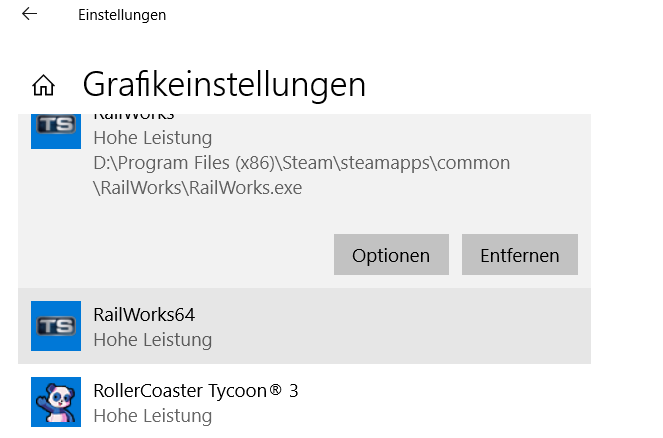Click the Grafikeinstellungen page heading
The height and width of the screenshot is (438, 663).
[224, 85]
